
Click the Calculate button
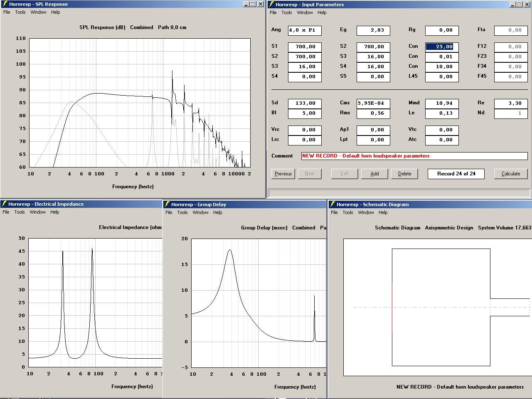pos(511,174)
